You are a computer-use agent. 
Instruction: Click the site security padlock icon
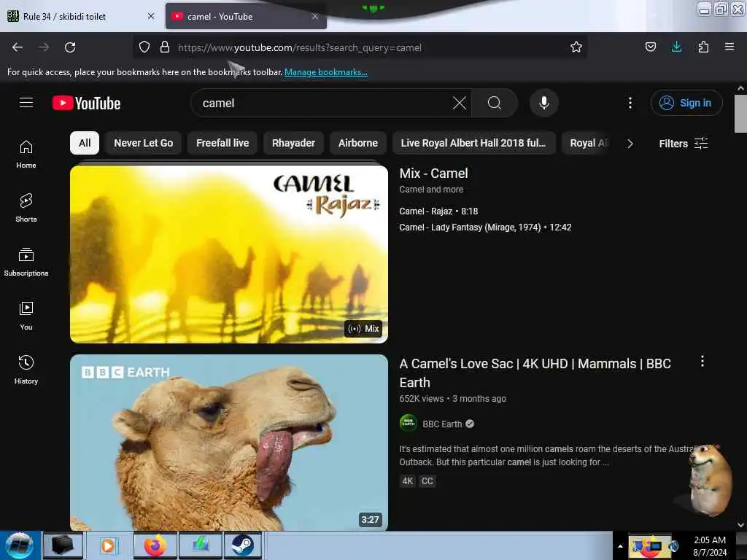pyautogui.click(x=165, y=47)
